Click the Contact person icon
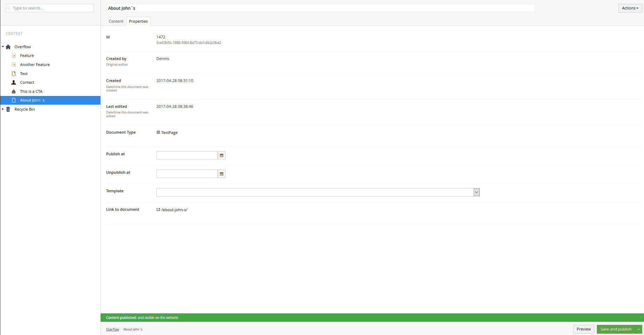This screenshot has height=335, width=644. tap(14, 83)
